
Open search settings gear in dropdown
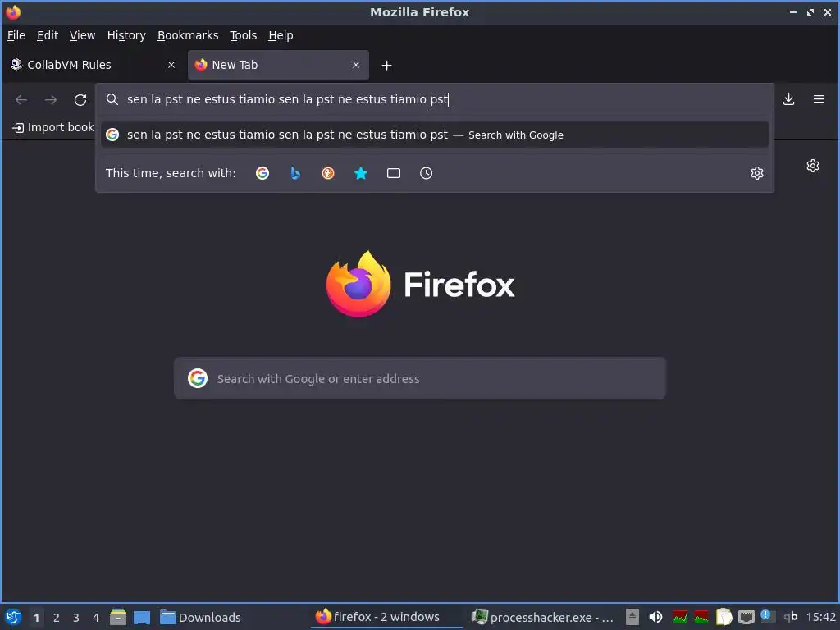pyautogui.click(x=757, y=173)
